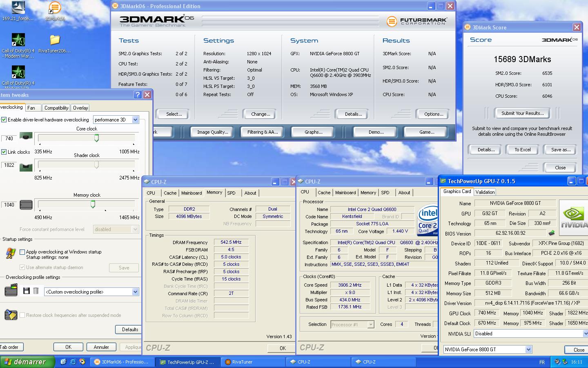Toggle Enable driver-level hardware overclocking checkbox
This screenshot has height=368, width=588.
coord(4,120)
